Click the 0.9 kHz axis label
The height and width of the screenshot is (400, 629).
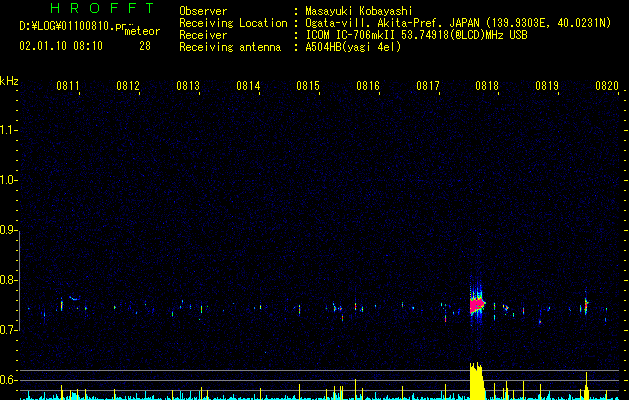(7, 230)
